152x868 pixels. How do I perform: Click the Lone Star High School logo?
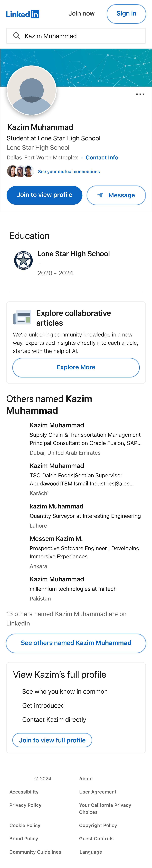[x=23, y=260]
